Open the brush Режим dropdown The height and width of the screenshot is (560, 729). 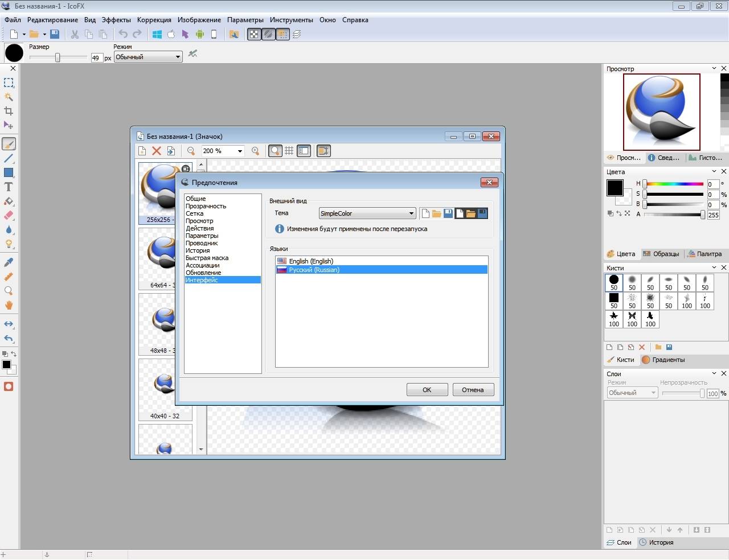coord(148,57)
